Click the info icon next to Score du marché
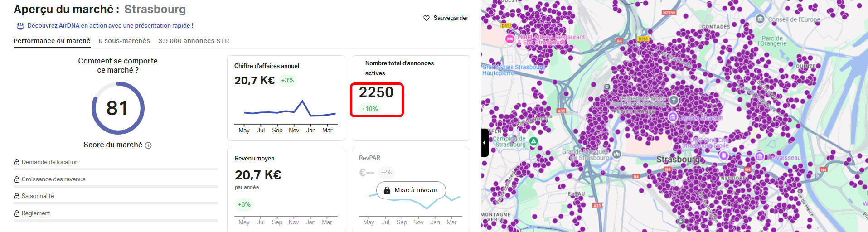This screenshot has width=868, height=232. 148,145
